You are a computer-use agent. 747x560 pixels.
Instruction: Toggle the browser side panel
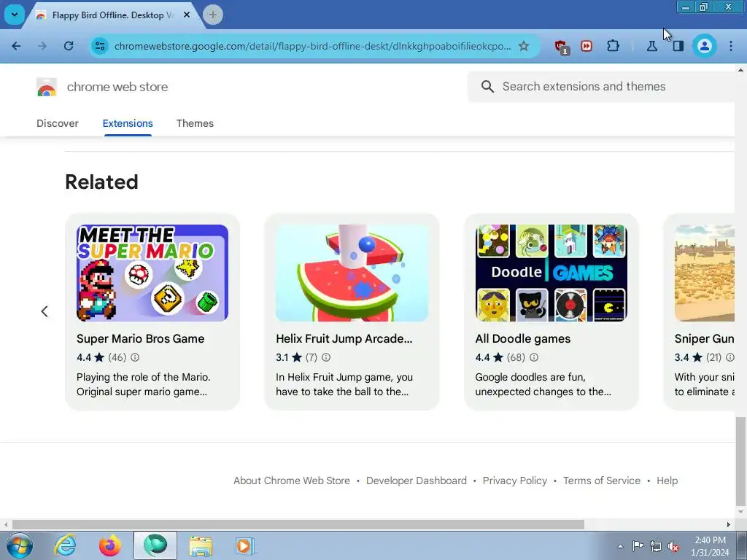pyautogui.click(x=678, y=46)
